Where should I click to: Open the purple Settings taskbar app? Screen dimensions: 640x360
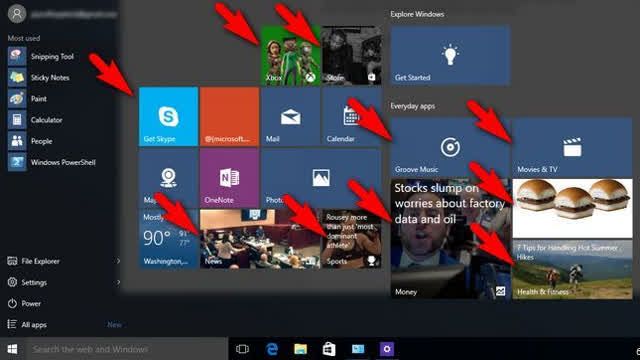pyautogui.click(x=387, y=349)
